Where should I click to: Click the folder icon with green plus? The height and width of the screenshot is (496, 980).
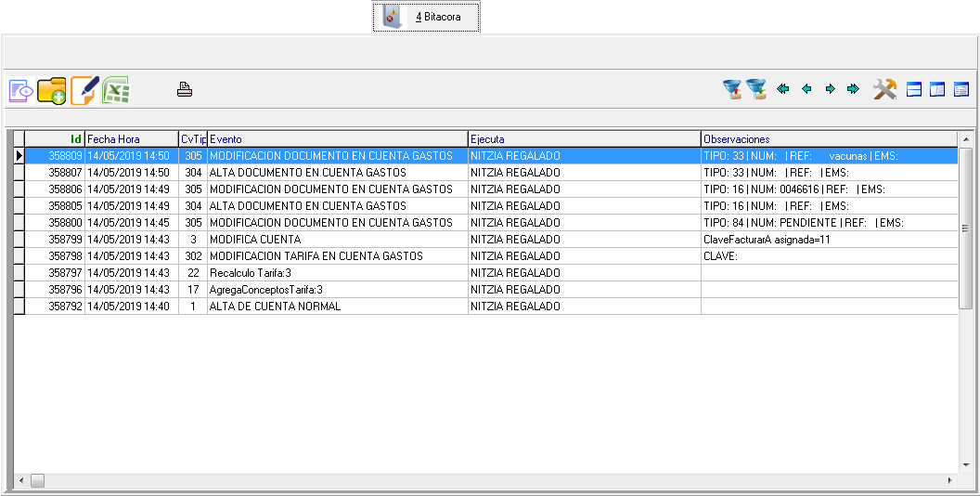[52, 90]
